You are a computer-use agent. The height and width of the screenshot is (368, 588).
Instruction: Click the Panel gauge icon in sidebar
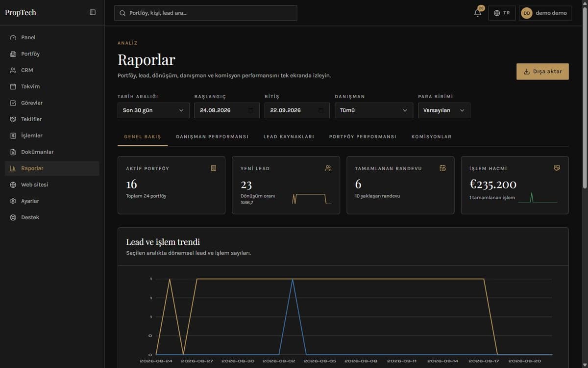[13, 38]
